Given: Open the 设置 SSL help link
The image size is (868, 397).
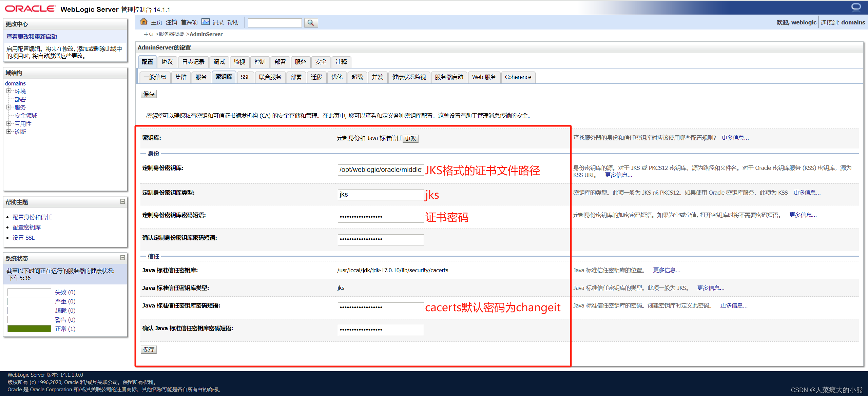Looking at the screenshot, I should pyautogui.click(x=23, y=237).
